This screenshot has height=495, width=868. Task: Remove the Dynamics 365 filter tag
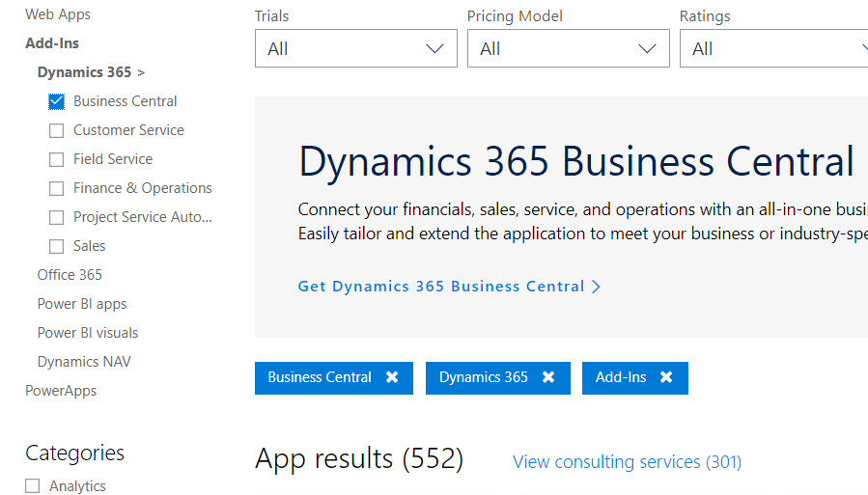pyautogui.click(x=548, y=377)
